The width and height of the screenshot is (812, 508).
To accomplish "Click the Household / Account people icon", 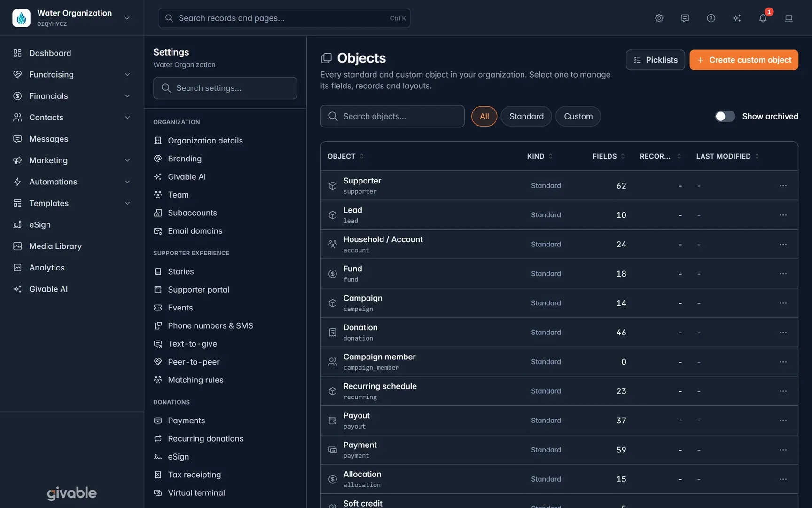I will click(333, 244).
